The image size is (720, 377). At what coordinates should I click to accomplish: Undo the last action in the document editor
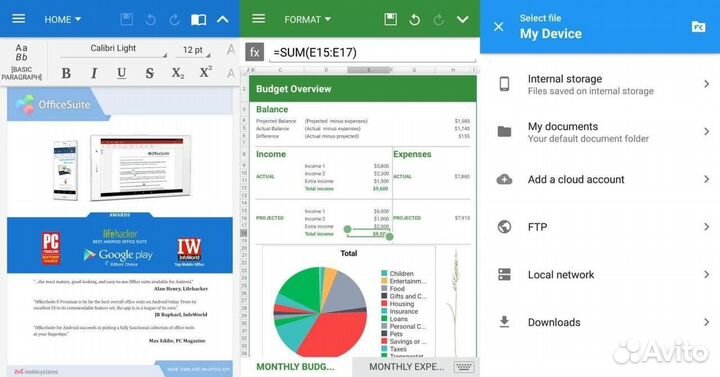click(x=151, y=19)
